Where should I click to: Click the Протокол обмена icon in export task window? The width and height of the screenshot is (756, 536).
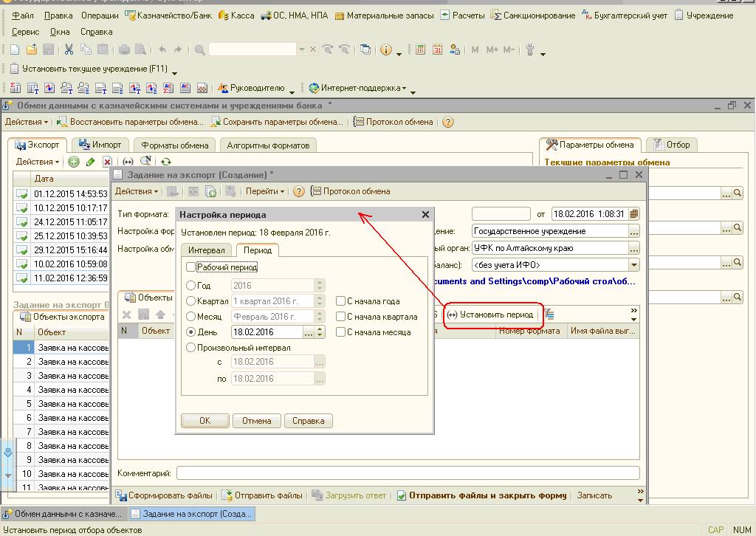317,191
